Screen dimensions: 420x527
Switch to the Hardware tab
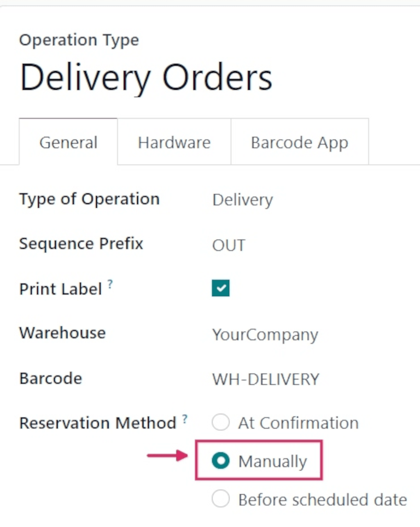(x=174, y=142)
